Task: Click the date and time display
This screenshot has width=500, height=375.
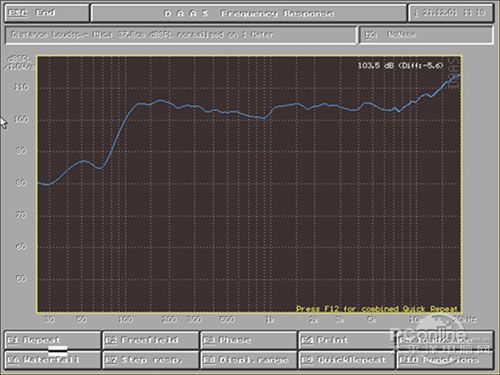Action: 451,13
